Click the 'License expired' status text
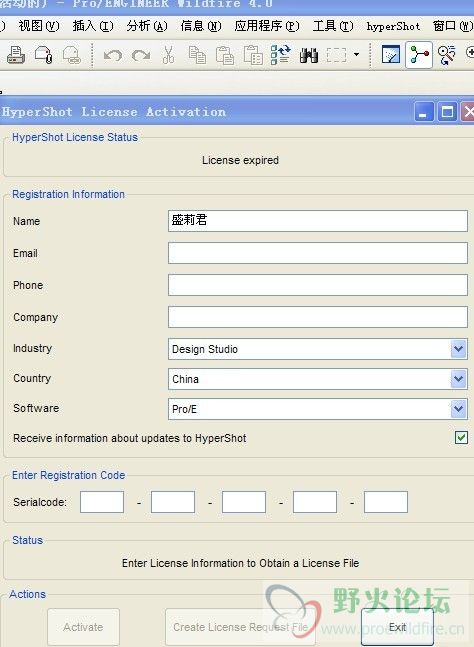 [240, 160]
